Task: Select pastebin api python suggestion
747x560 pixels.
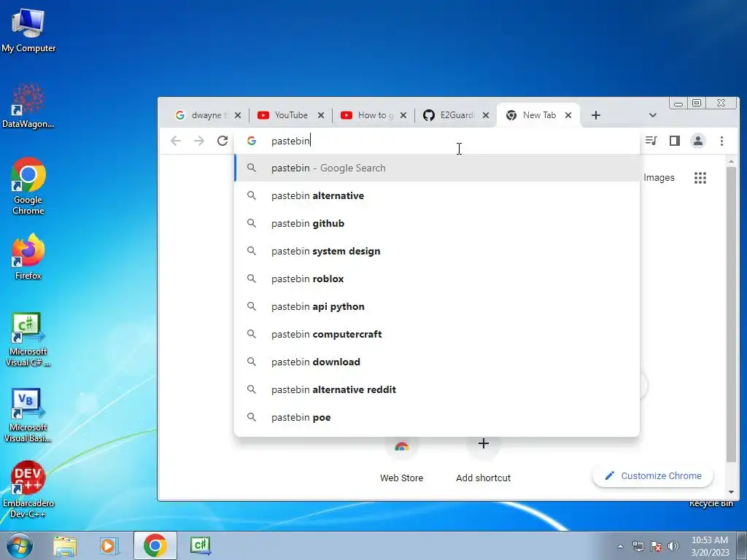Action: point(436,307)
